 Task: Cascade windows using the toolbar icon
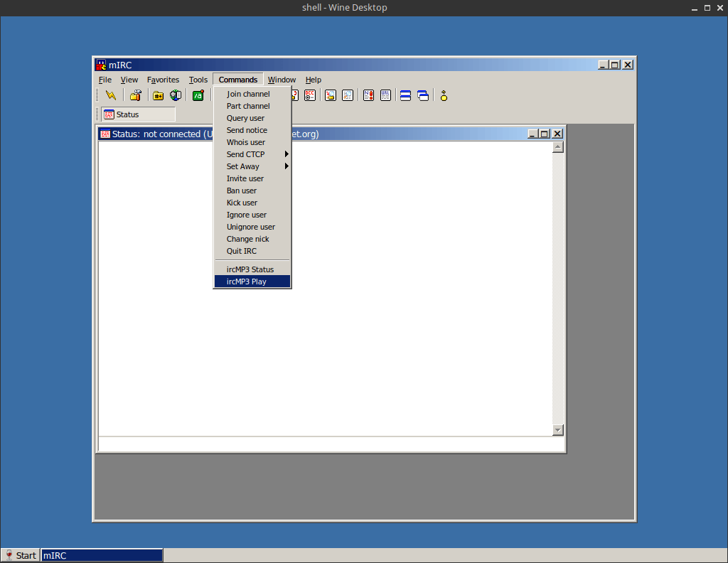[423, 95]
